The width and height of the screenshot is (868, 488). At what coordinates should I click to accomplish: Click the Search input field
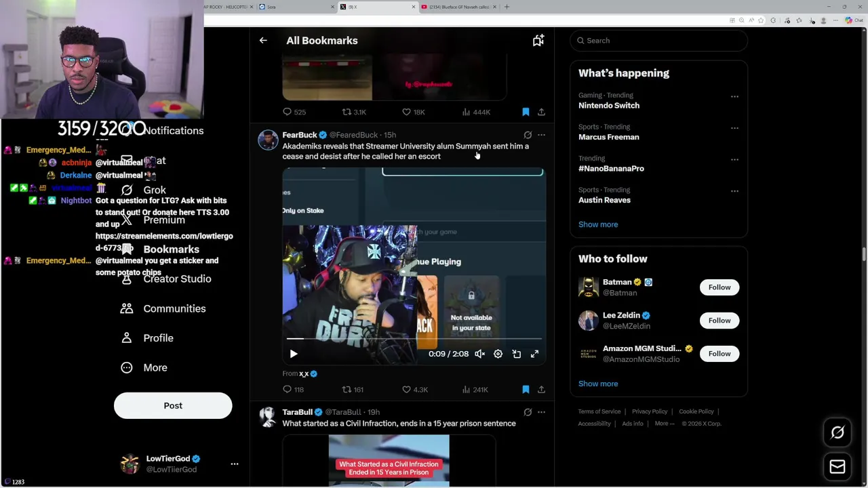pos(658,41)
